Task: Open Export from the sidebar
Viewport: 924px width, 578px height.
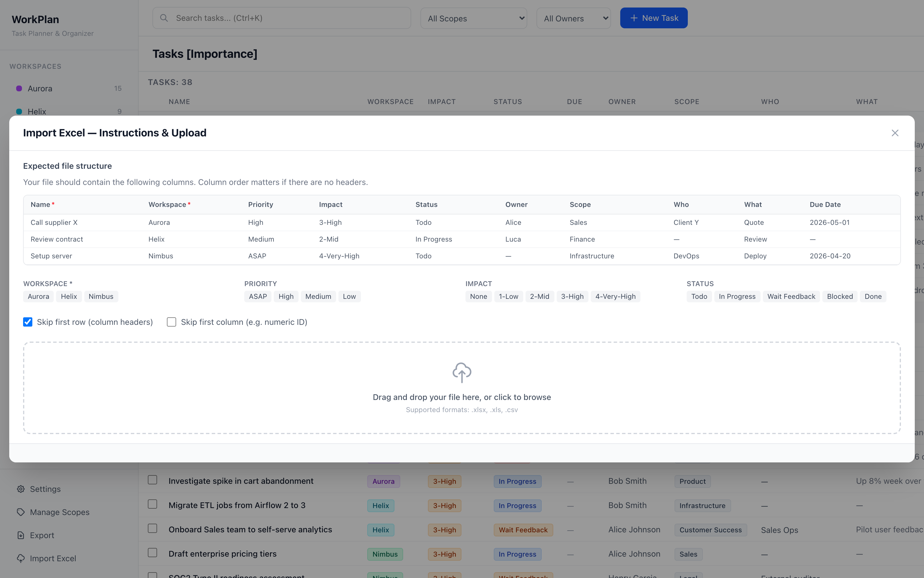Action: tap(69, 535)
